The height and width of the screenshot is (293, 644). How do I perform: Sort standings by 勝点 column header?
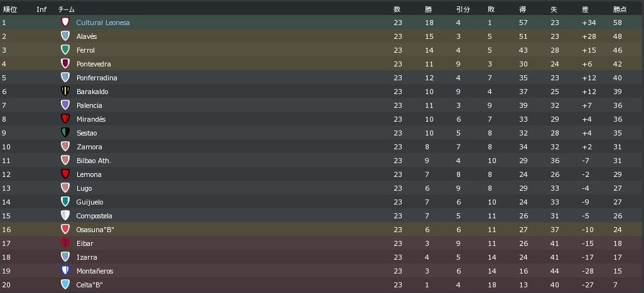click(620, 9)
